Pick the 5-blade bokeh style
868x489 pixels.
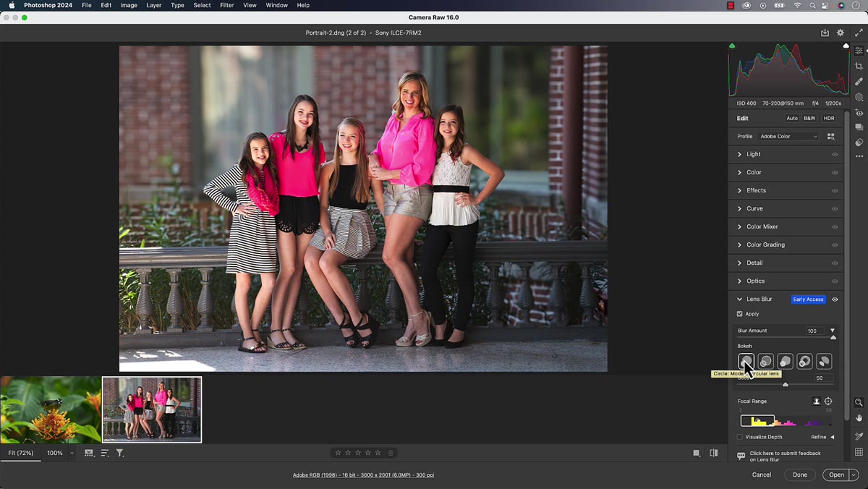785,361
